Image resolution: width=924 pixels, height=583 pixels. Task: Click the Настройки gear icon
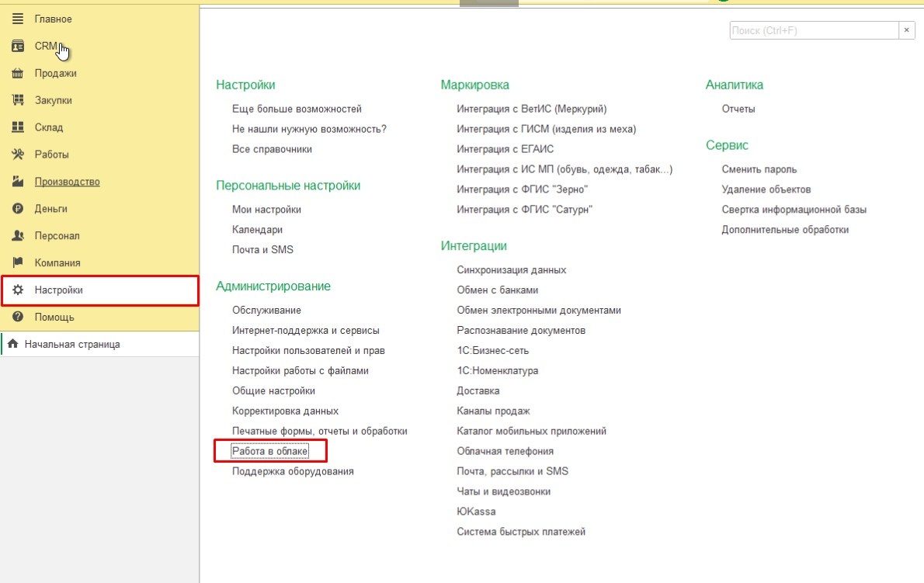18,290
